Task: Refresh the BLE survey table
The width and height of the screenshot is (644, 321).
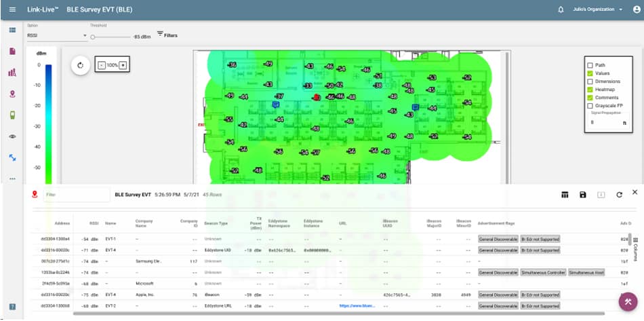Action: [x=619, y=195]
